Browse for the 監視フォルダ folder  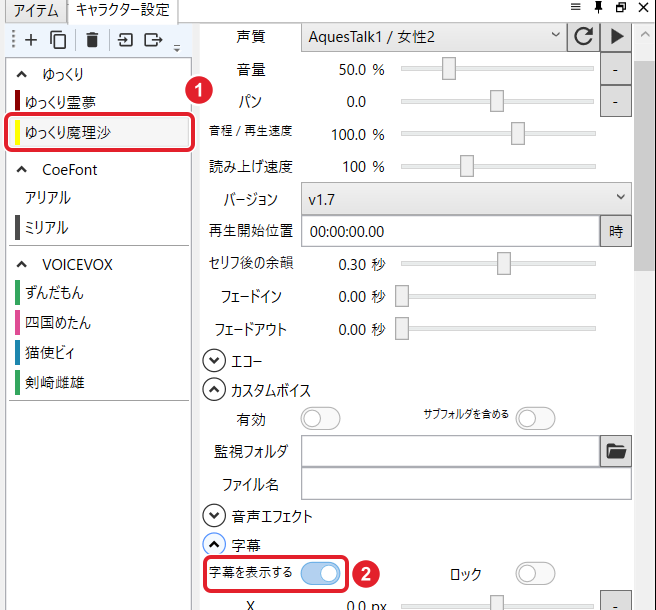616,451
